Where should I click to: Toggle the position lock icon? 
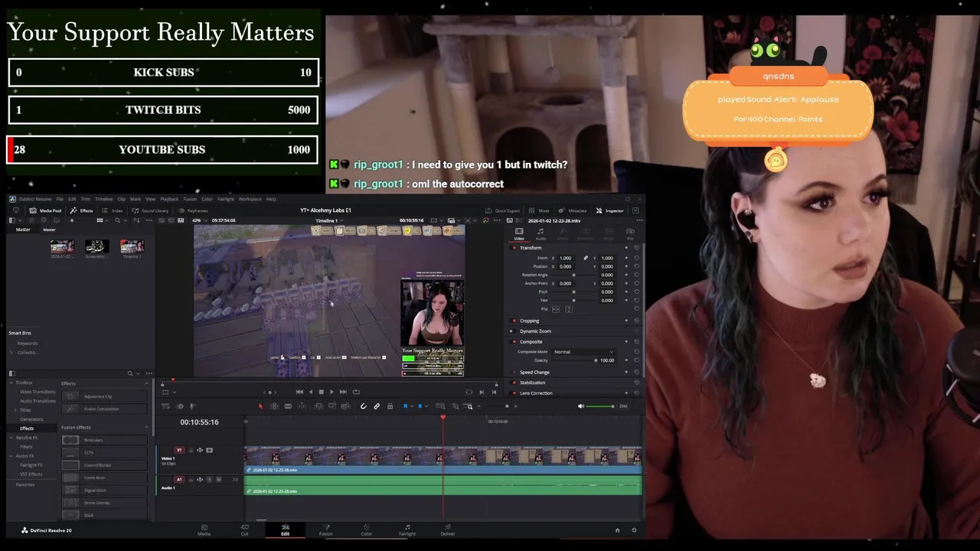pos(390,406)
